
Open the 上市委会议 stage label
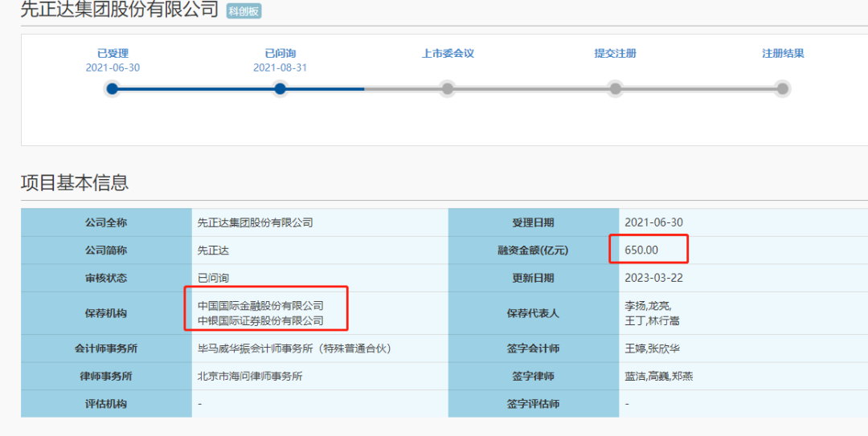448,54
